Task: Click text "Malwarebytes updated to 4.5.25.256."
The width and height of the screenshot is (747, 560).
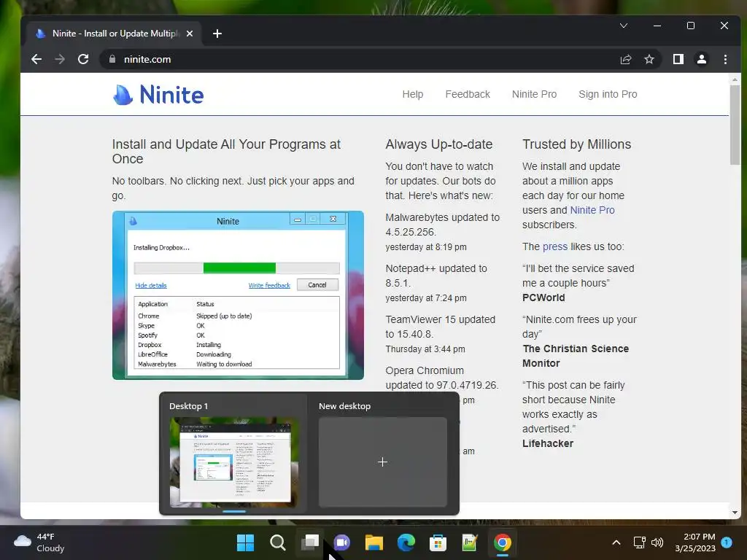Action: pyautogui.click(x=443, y=225)
